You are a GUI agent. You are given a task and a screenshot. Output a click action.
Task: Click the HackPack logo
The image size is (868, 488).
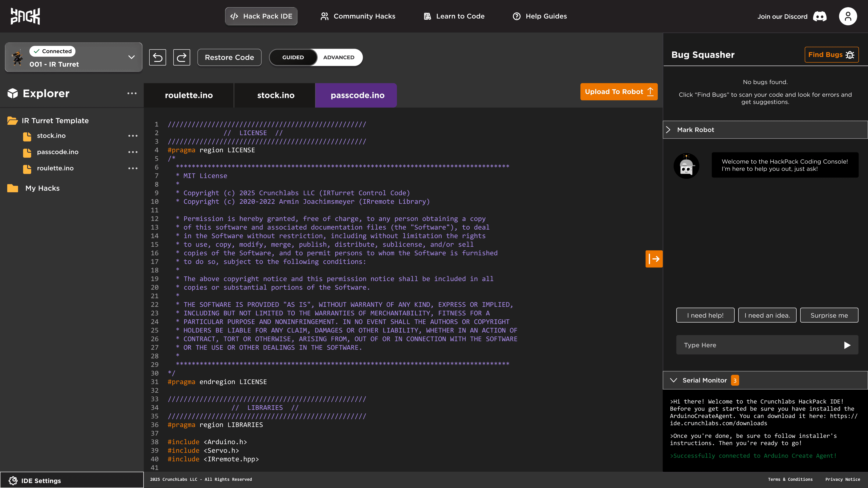pyautogui.click(x=25, y=16)
